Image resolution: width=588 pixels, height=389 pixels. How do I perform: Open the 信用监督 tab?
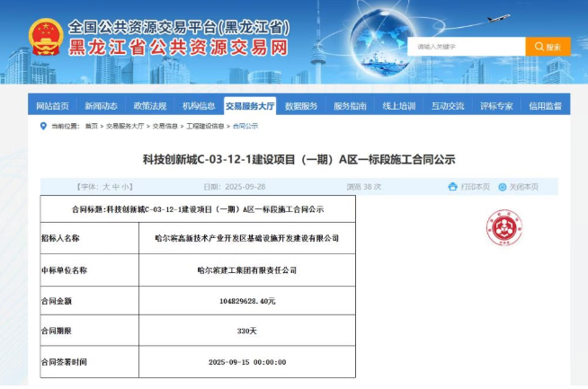point(545,106)
